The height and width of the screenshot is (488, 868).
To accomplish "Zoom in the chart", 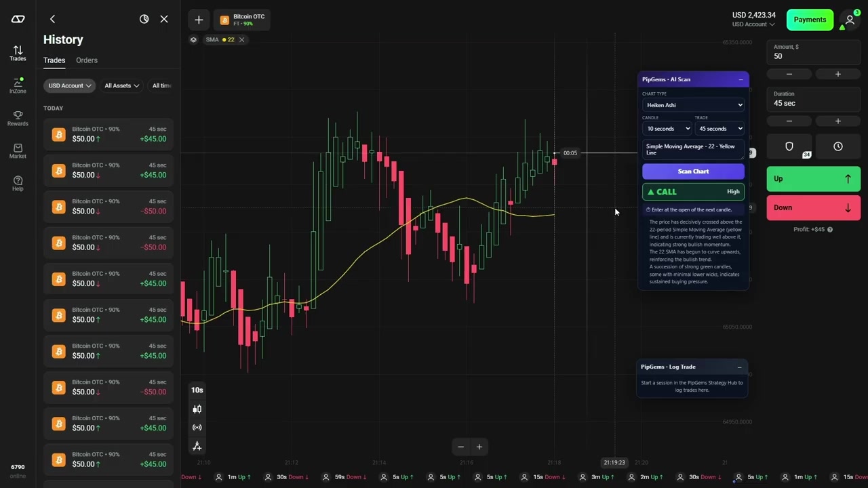I will point(479,447).
